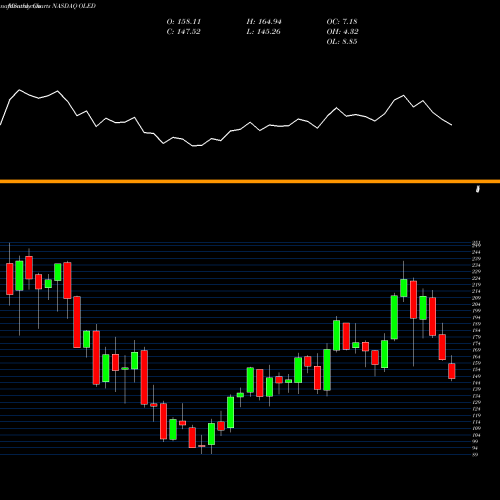Click the rightmost red candlestick
The image size is (500, 500).
452,371
